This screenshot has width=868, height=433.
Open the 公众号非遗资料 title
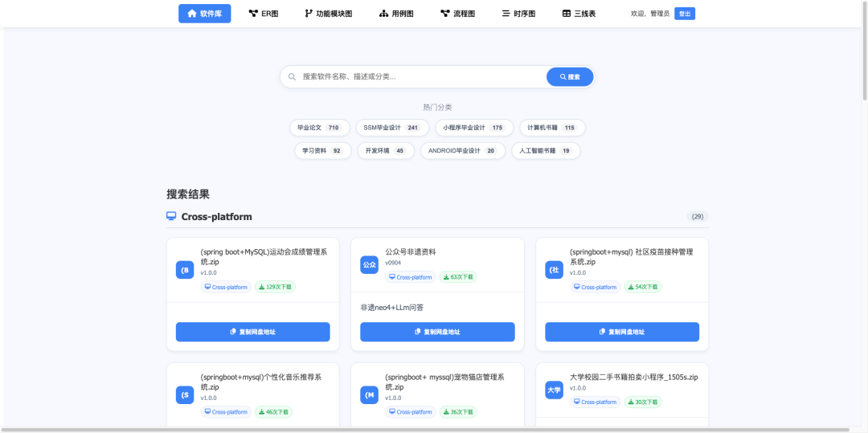coord(411,252)
